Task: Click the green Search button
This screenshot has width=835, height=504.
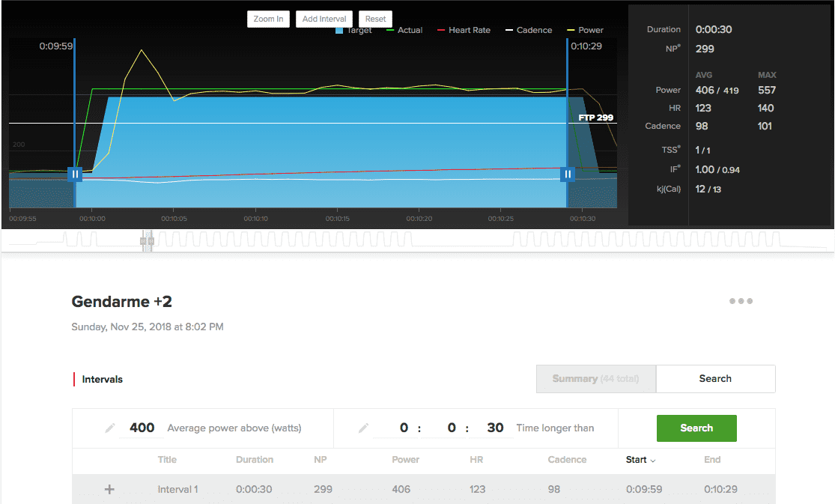Action: click(696, 428)
